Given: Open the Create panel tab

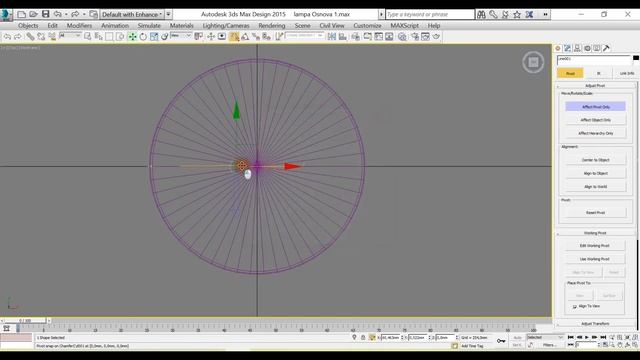Looking at the screenshot, I should (558, 48).
